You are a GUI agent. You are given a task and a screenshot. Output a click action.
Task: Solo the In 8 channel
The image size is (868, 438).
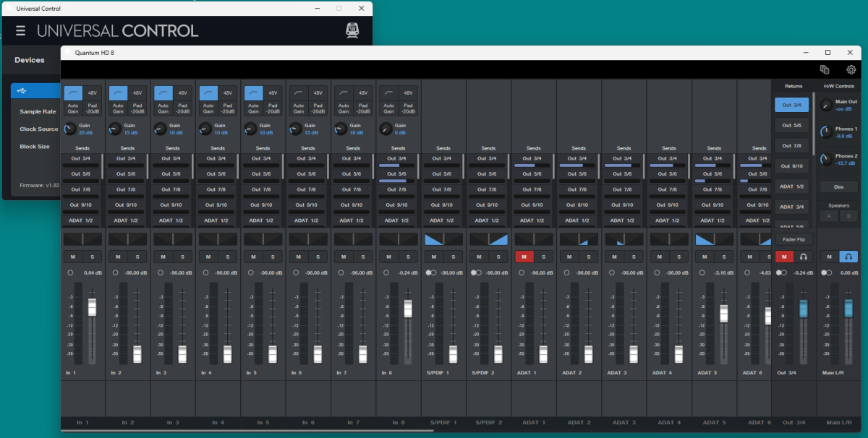point(407,257)
